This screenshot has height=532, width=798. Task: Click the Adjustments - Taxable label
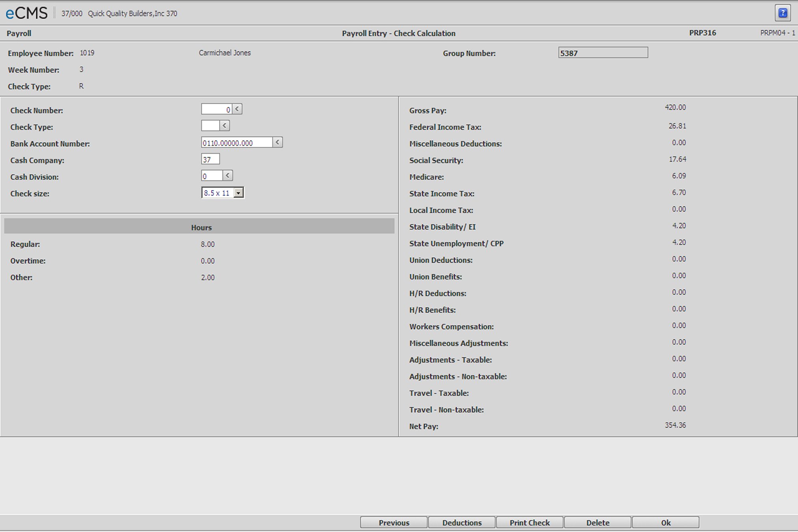[450, 360]
